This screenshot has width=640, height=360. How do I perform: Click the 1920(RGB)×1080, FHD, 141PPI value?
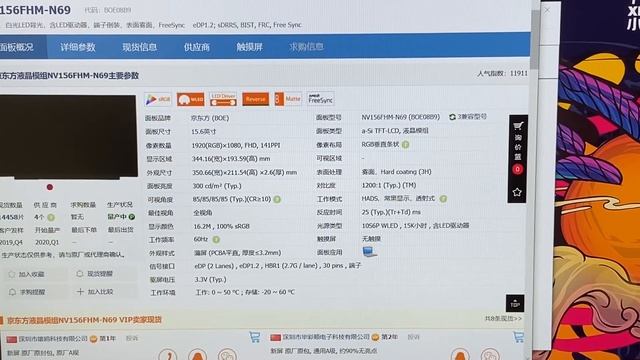(x=236, y=146)
